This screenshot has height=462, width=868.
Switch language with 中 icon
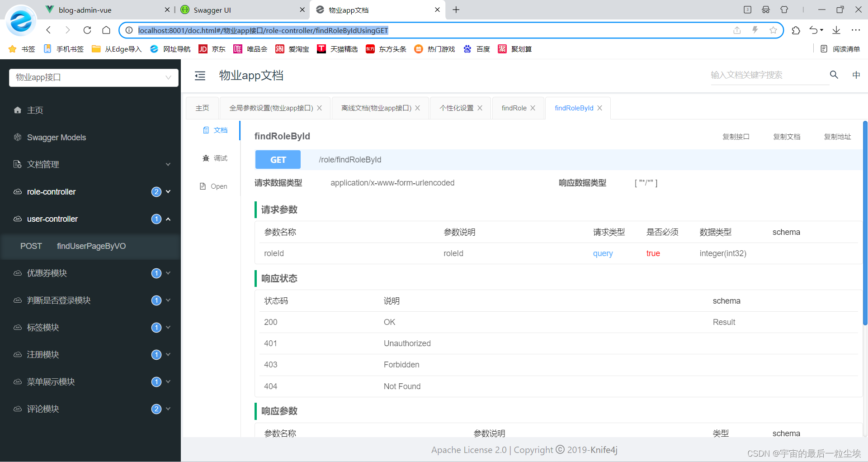point(856,75)
